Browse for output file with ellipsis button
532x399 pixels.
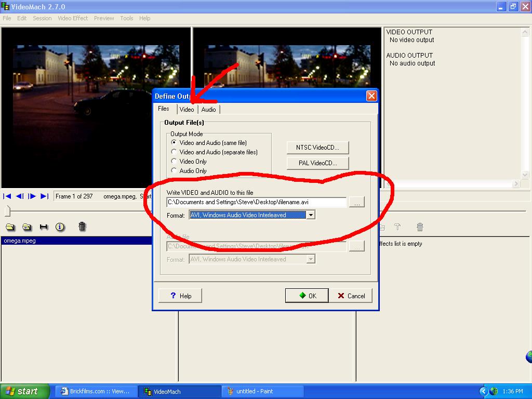coord(356,203)
